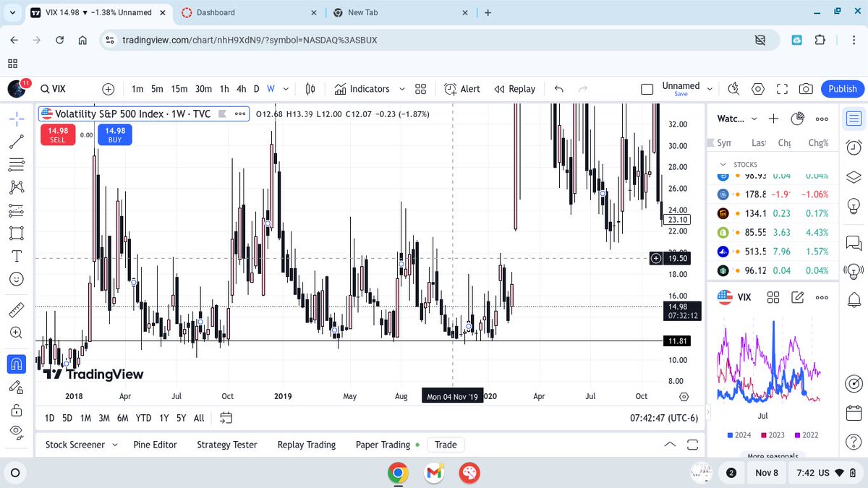Open symbol legend more options dots
The width and height of the screenshot is (868, 488).
(240, 114)
